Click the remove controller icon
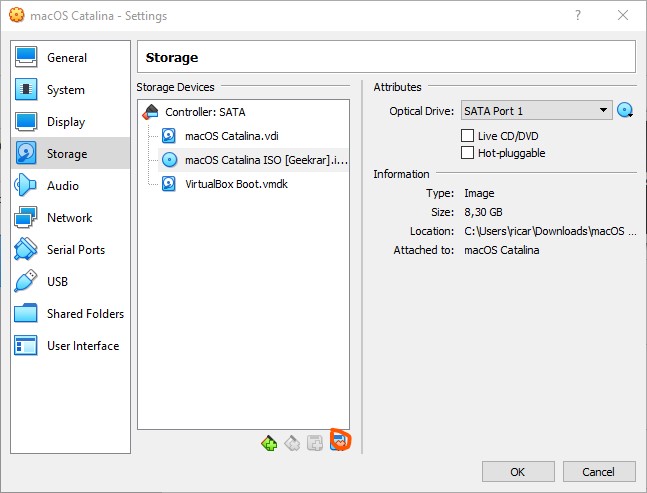Screen dimensions: 647x493 [292, 443]
